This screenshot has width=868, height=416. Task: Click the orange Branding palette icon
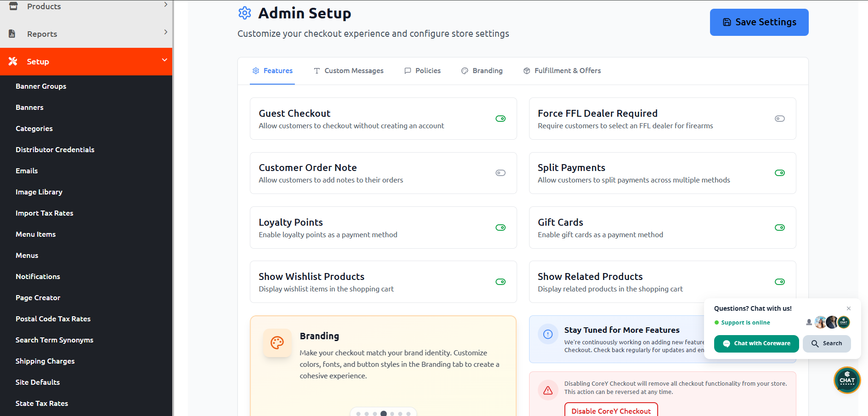click(x=277, y=343)
